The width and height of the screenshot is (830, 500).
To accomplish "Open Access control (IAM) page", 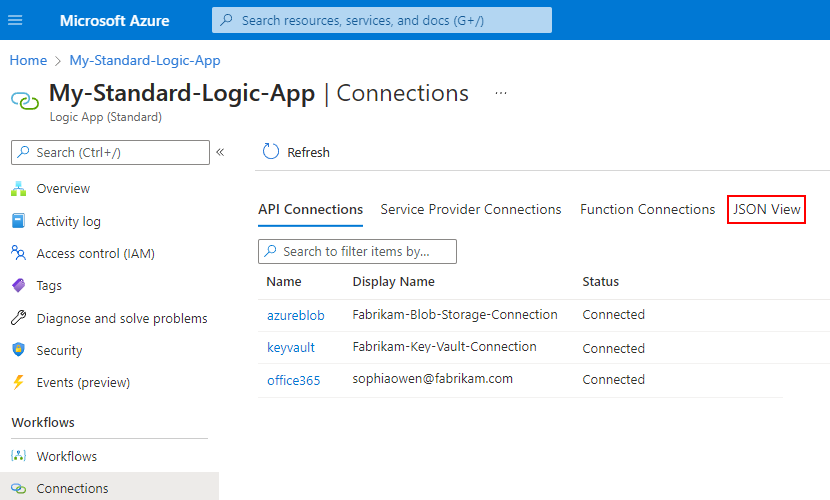I will (x=95, y=254).
